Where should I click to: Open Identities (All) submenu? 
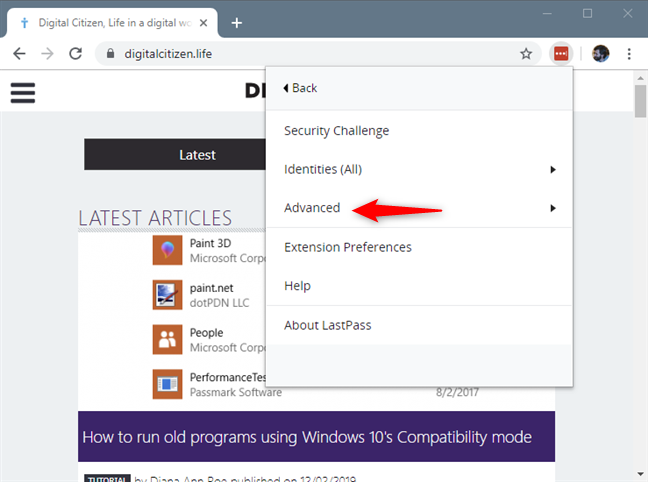pyautogui.click(x=419, y=169)
